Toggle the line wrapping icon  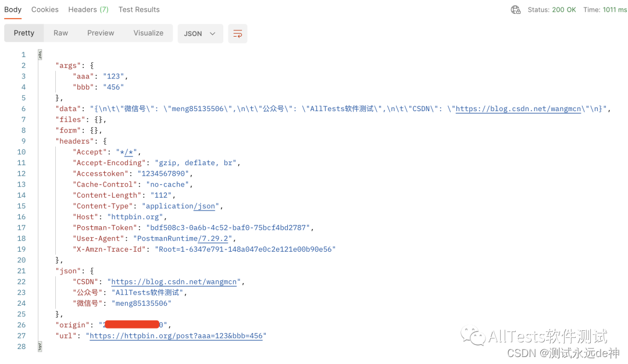click(237, 33)
